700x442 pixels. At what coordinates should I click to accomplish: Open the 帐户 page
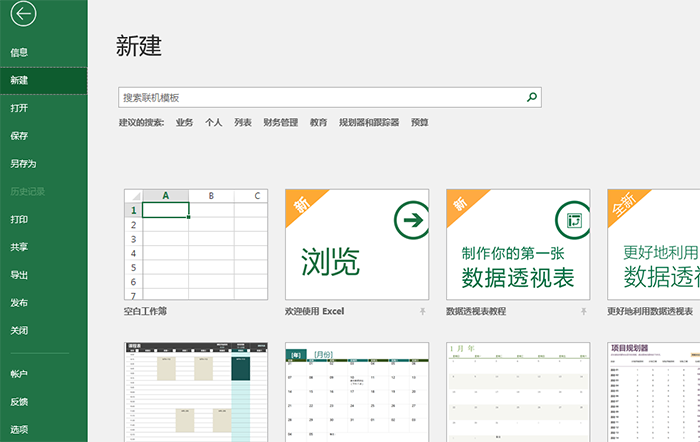pyautogui.click(x=19, y=374)
